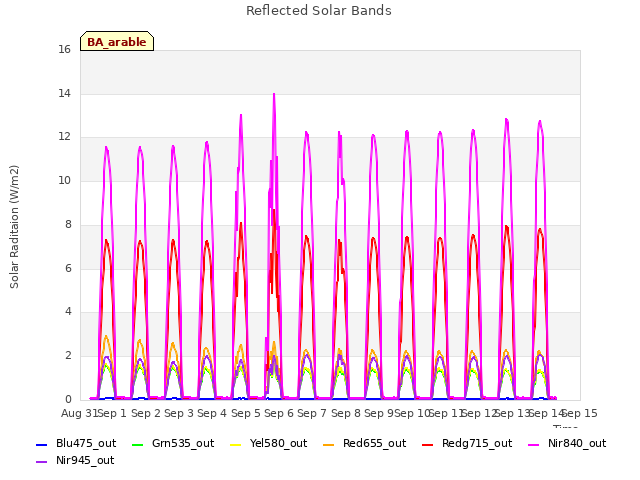Click the Aug 31 x-axis tick label

(79, 413)
